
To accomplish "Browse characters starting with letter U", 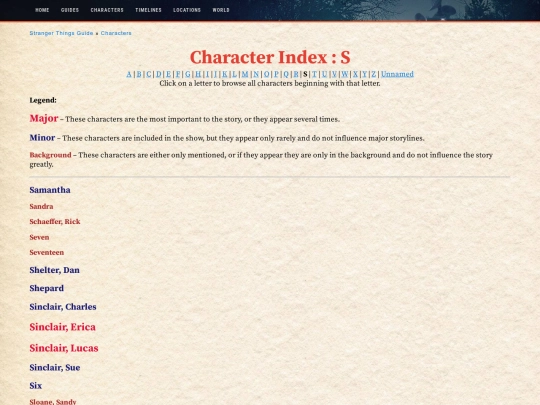I will [x=324, y=74].
